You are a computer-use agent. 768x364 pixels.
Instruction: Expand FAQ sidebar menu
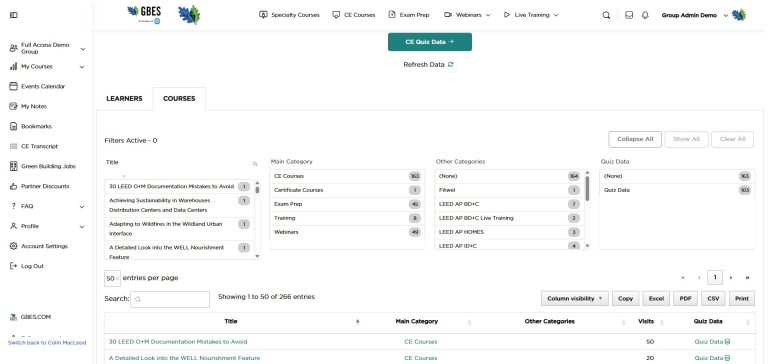(x=82, y=207)
